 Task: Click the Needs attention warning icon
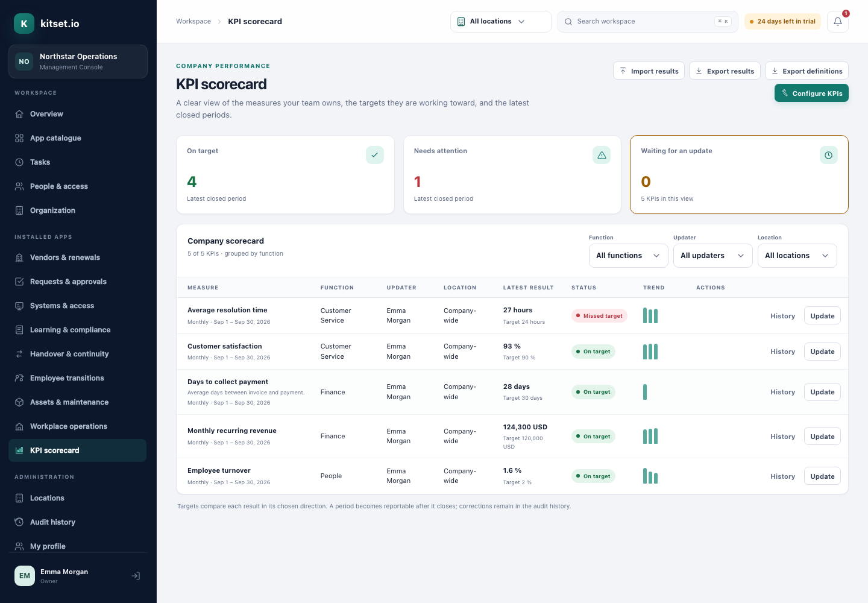tap(602, 155)
